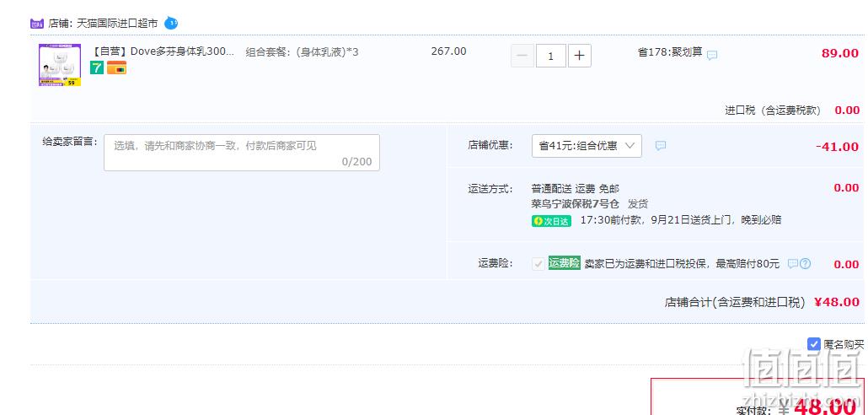This screenshot has height=415, width=868.
Task: Click the 组合套餐：(身体乳液)*3 package text
Action: 303,52
